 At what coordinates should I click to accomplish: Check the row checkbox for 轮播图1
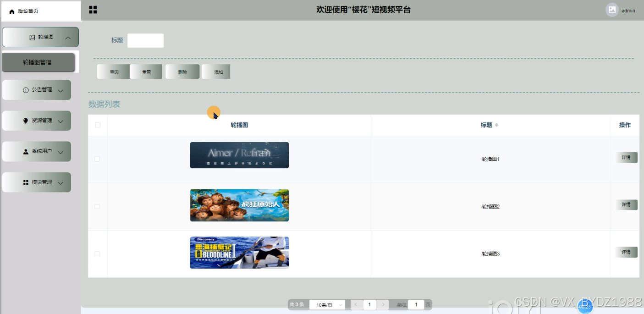[x=97, y=159]
